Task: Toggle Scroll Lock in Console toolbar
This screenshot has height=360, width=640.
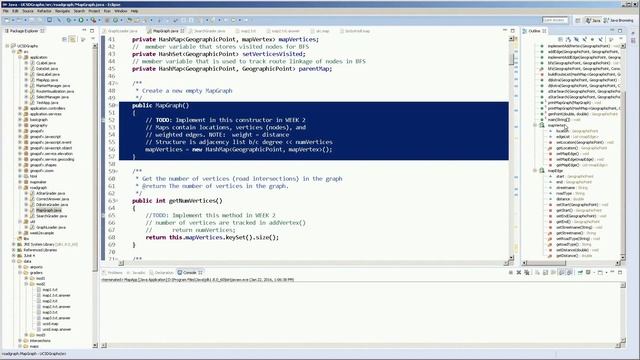Action: 545,272
